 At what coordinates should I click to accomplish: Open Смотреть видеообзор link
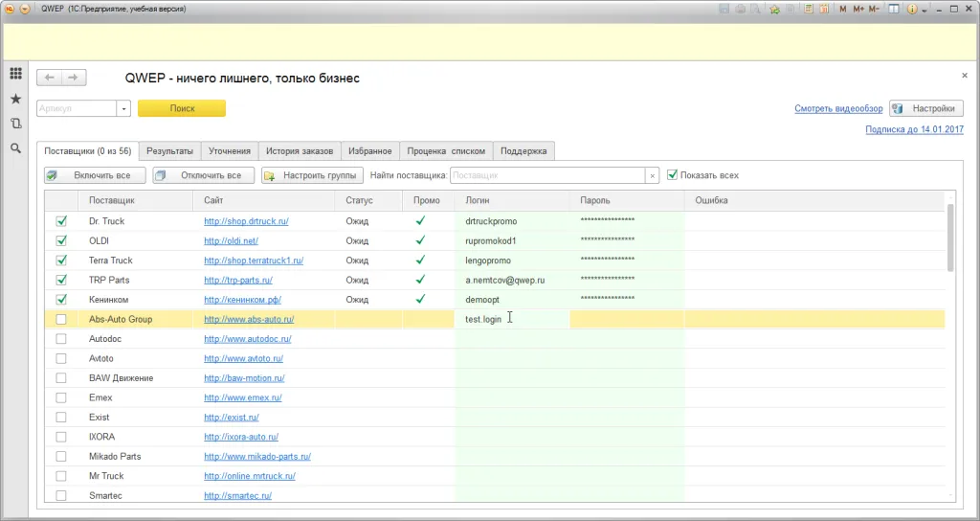[x=838, y=108]
